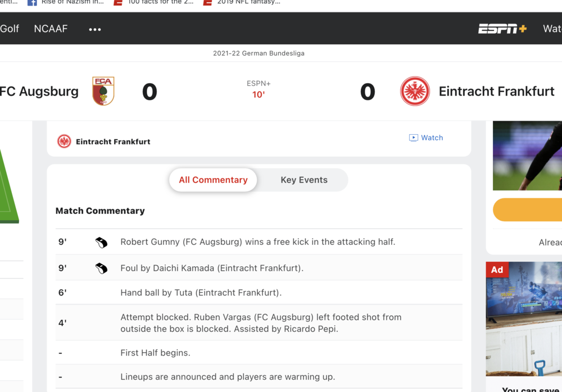Open the three-dots more sports menu

click(95, 29)
